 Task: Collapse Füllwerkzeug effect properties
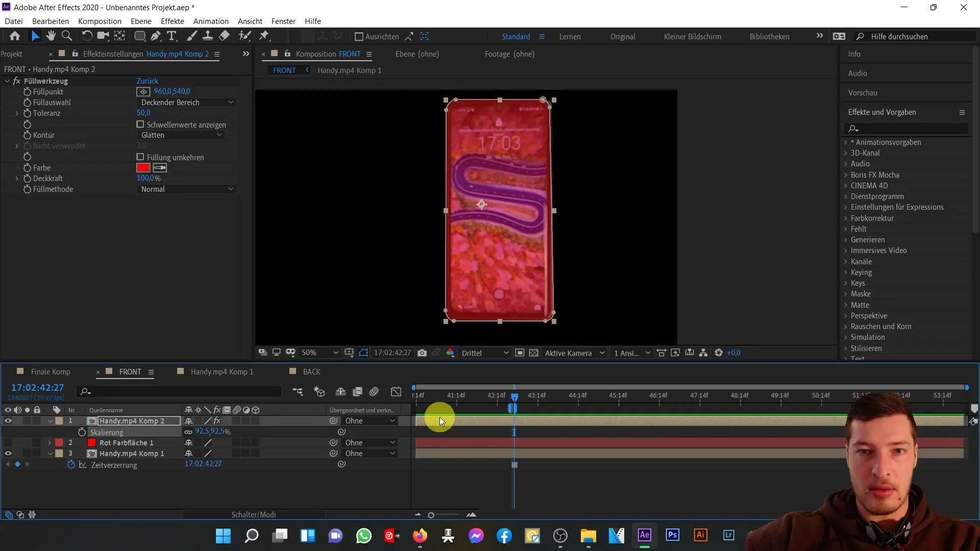pos(7,81)
